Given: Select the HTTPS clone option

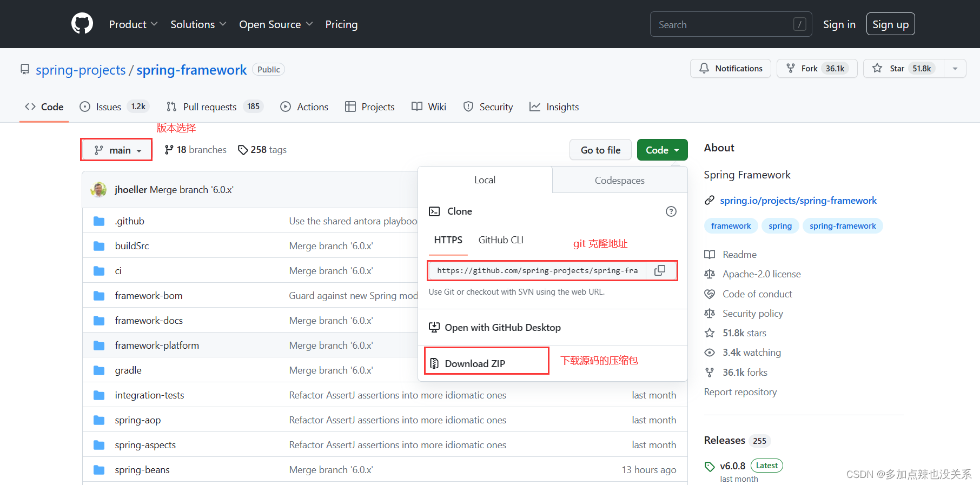Looking at the screenshot, I should tap(448, 240).
